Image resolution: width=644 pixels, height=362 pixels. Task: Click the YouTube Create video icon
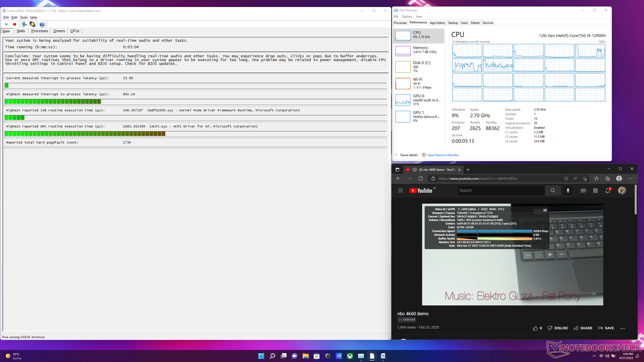point(583,190)
